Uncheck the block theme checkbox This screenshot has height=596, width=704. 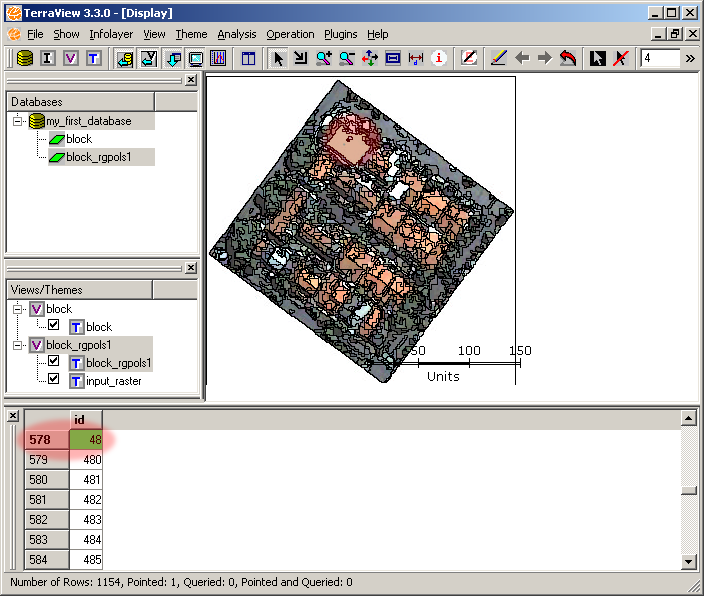54,326
